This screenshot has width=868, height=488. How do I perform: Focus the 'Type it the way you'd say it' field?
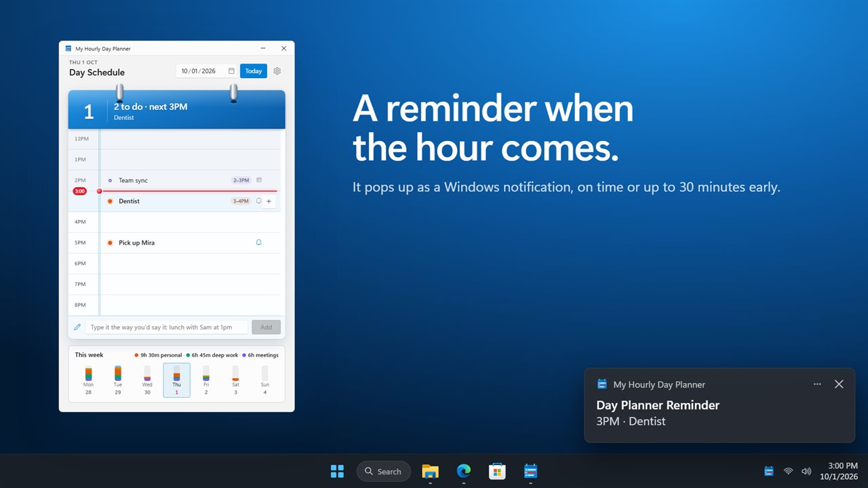pyautogui.click(x=166, y=327)
